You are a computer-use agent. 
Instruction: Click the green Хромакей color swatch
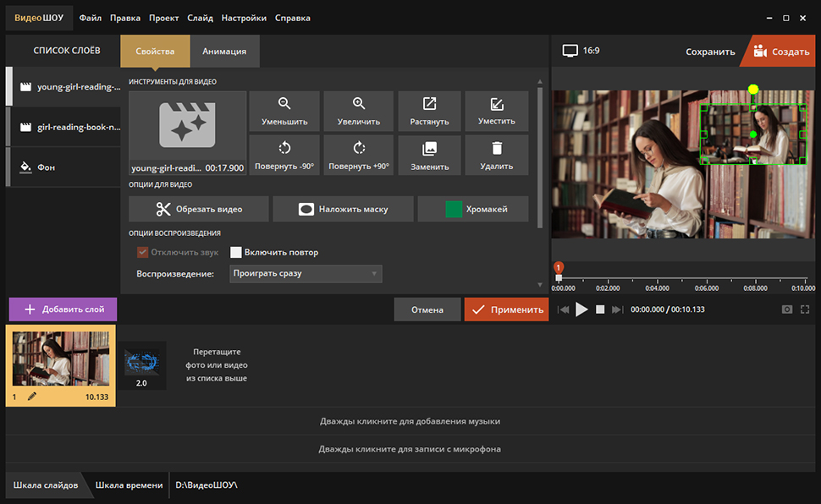(x=455, y=209)
